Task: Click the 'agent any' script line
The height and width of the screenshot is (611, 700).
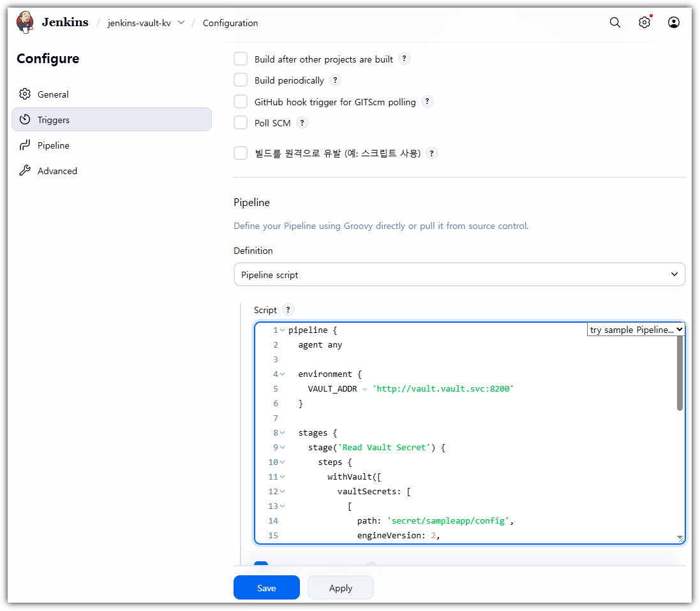Action: pyautogui.click(x=320, y=345)
